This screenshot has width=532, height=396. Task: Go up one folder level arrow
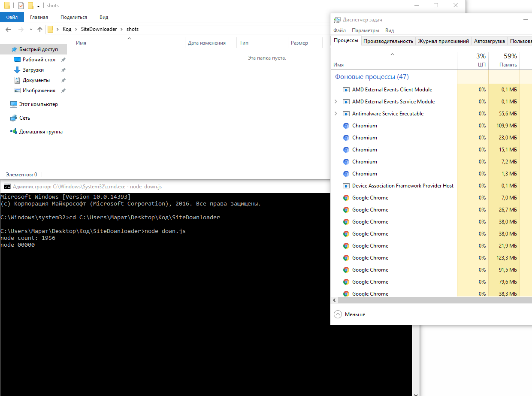[x=40, y=29]
